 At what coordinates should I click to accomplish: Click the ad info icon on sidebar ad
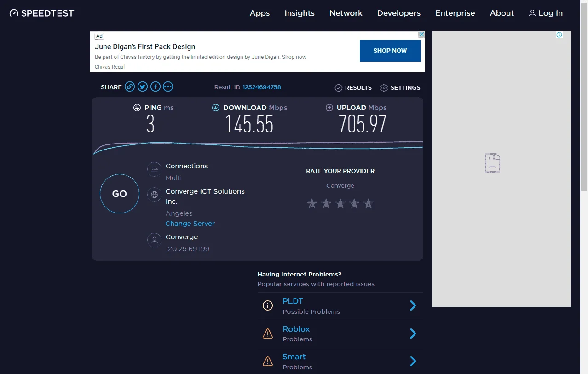(559, 35)
